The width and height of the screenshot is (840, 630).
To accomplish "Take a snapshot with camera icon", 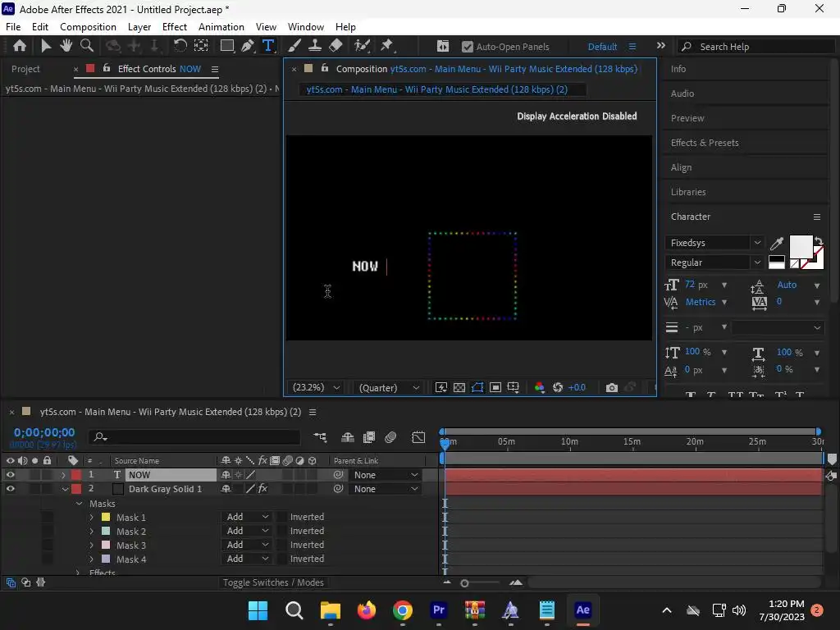I will click(611, 387).
